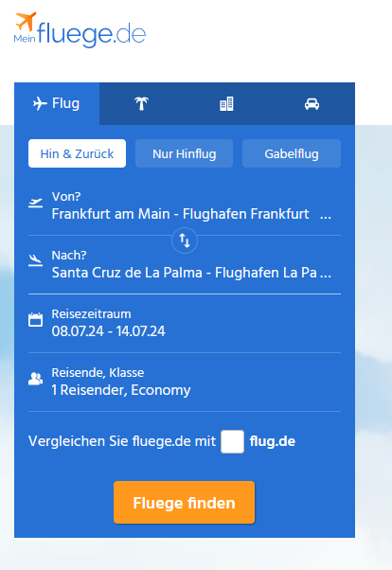
Task: Click the travelers people icon
Action: 36,379
